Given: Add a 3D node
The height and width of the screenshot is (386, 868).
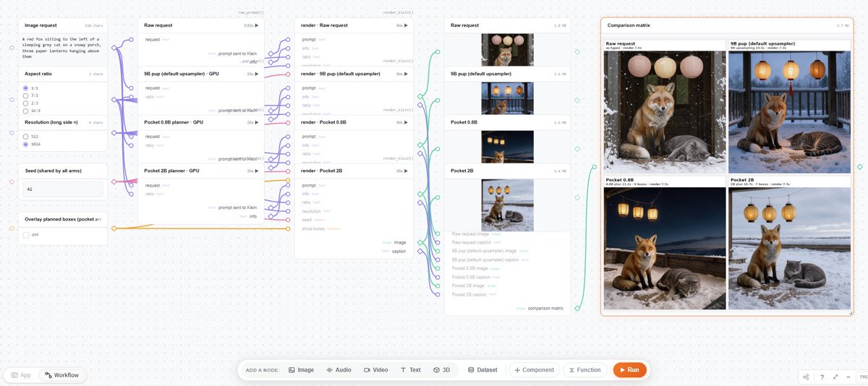Looking at the screenshot, I should (x=442, y=369).
